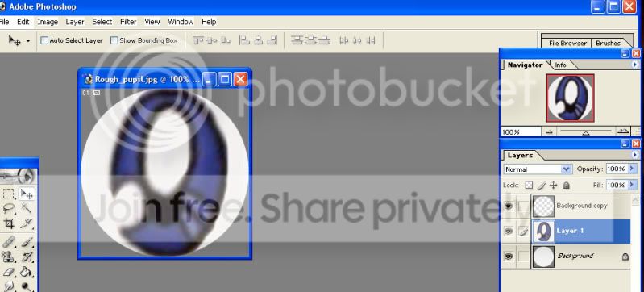Hide the Background copy layer
Image resolution: width=644 pixels, height=292 pixels.
coord(509,206)
